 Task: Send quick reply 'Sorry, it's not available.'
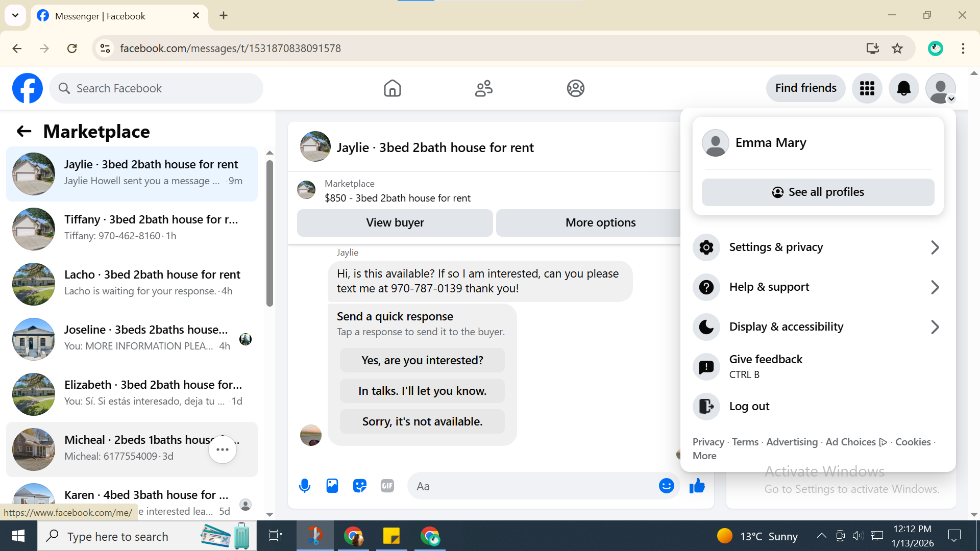click(422, 421)
